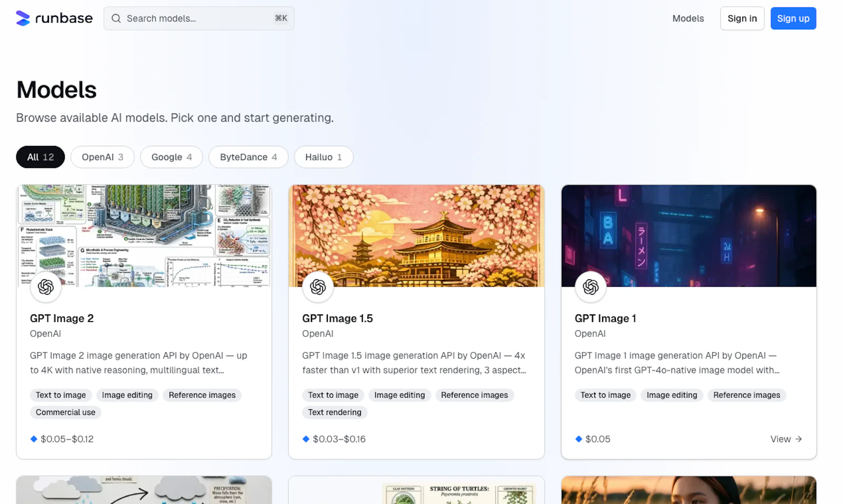Filter models by ByteDance
The height and width of the screenshot is (504, 843).
tap(248, 157)
